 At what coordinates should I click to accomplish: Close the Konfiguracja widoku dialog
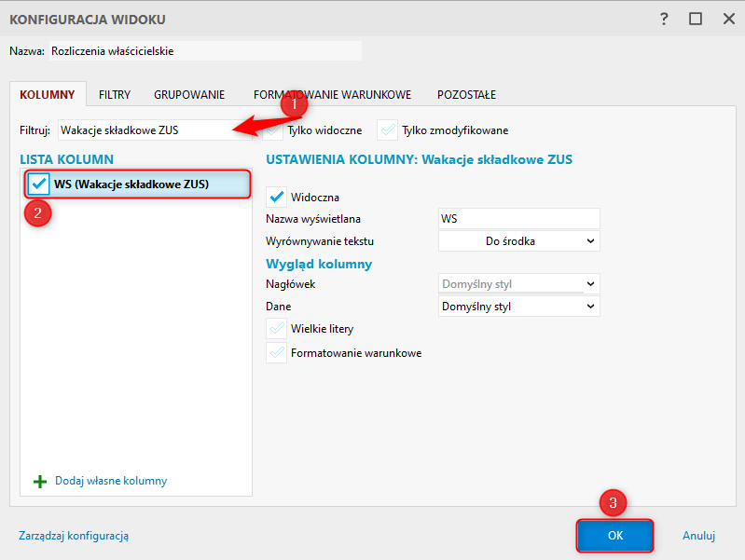[x=729, y=19]
